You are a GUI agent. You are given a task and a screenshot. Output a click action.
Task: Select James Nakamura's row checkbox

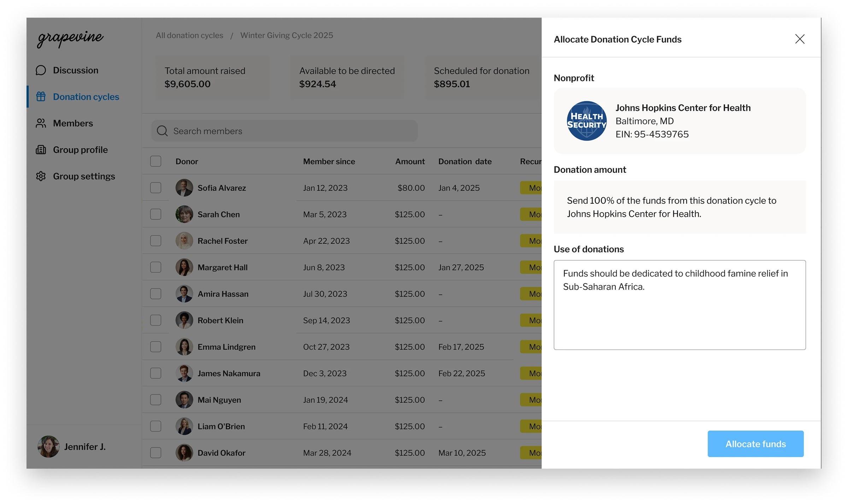[x=155, y=373]
